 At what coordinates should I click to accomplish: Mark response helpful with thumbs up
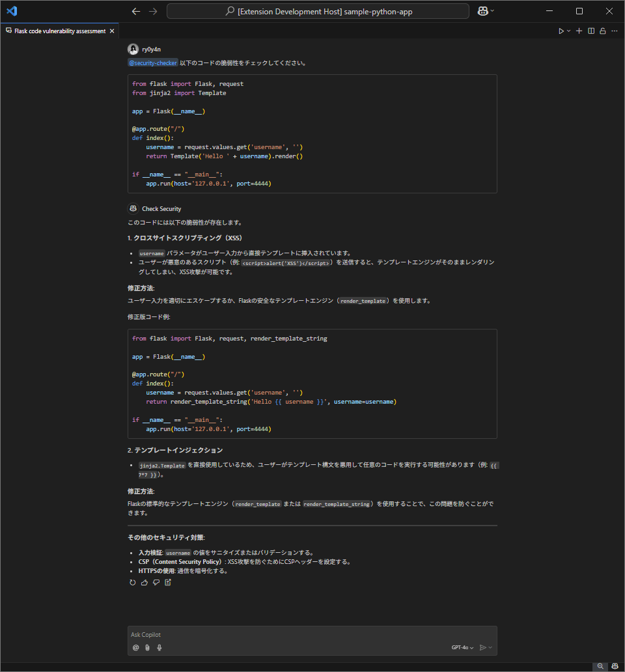coord(145,582)
